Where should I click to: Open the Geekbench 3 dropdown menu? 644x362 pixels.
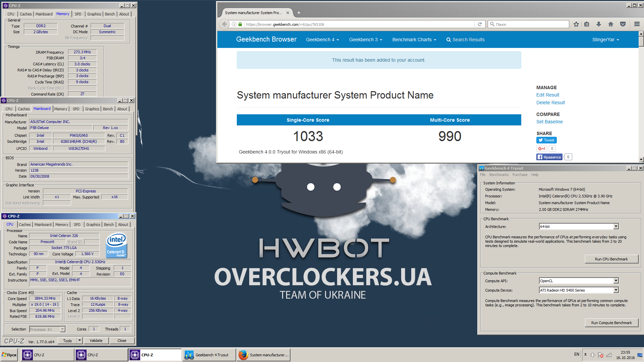click(366, 40)
